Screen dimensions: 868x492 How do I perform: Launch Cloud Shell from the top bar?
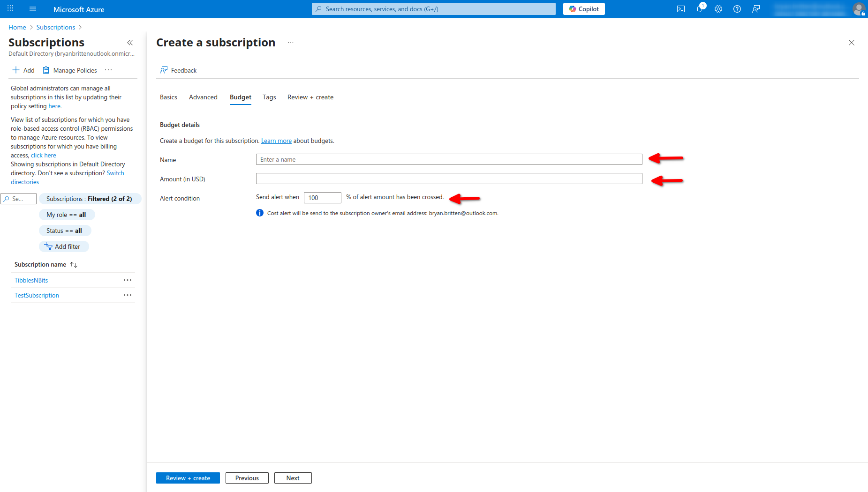[681, 9]
